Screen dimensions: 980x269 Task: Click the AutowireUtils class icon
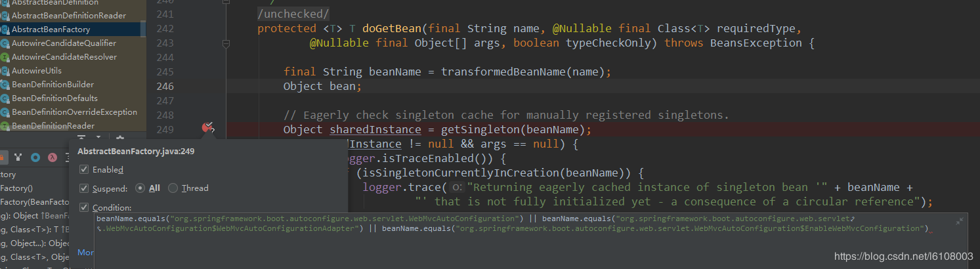(5, 71)
